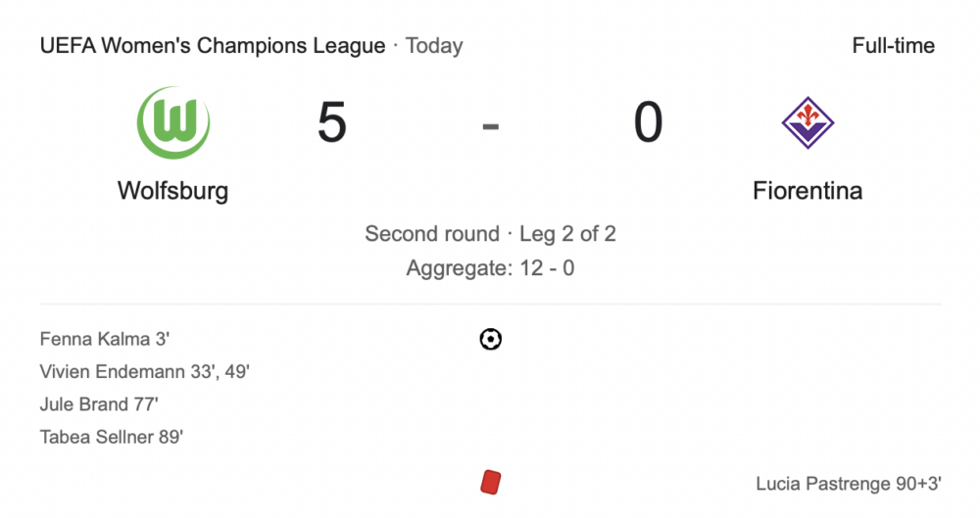Click Fiorentina's score of 0

point(648,124)
